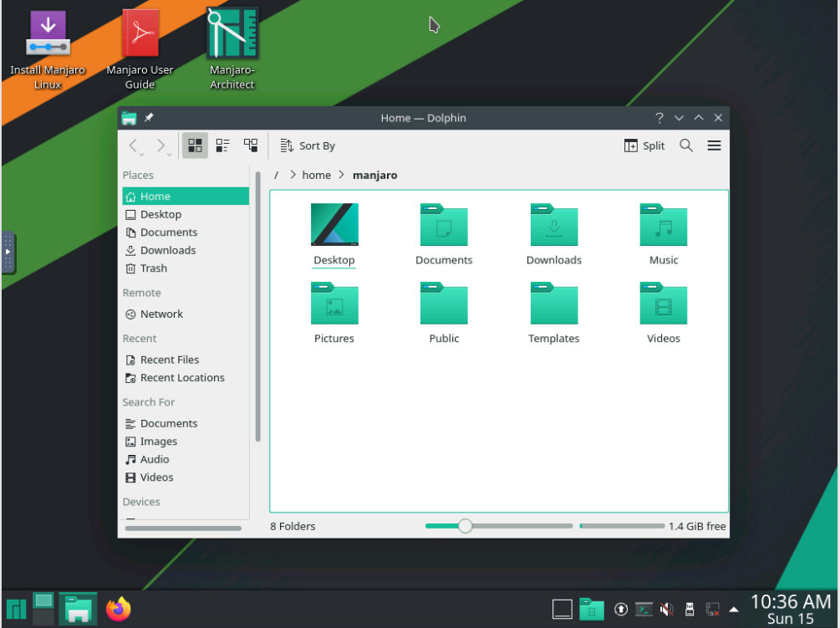Click the Places panel vertical scrollbar
840x628 pixels.
point(257,306)
